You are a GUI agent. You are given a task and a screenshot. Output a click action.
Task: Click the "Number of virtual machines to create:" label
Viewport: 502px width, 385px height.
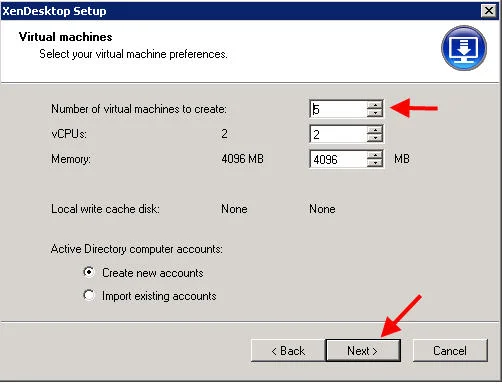139,109
